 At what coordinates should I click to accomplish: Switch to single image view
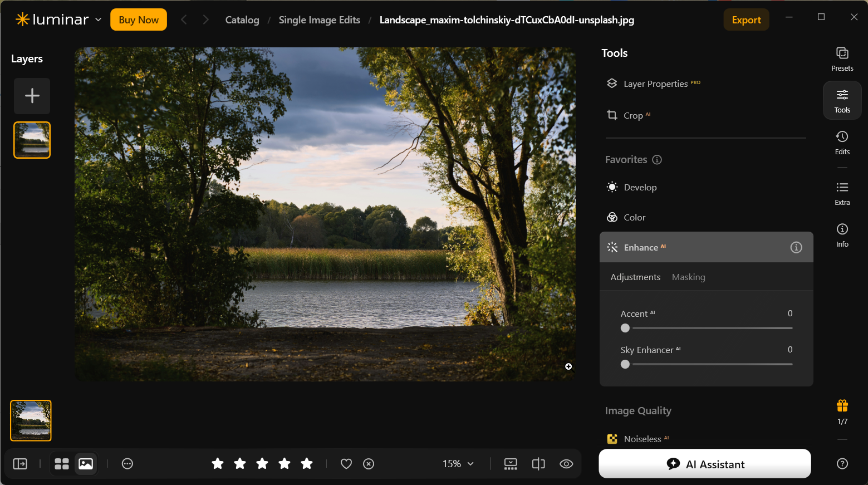pyautogui.click(x=86, y=463)
